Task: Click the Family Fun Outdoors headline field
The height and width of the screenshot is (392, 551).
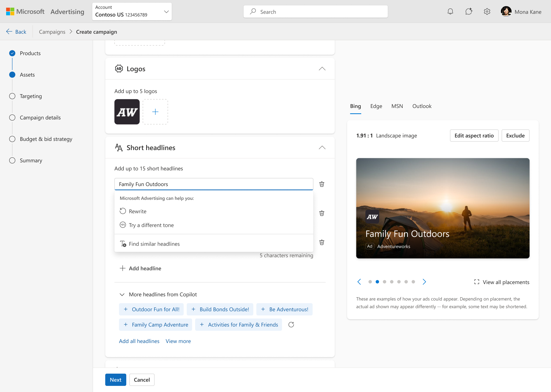Action: pos(214,184)
